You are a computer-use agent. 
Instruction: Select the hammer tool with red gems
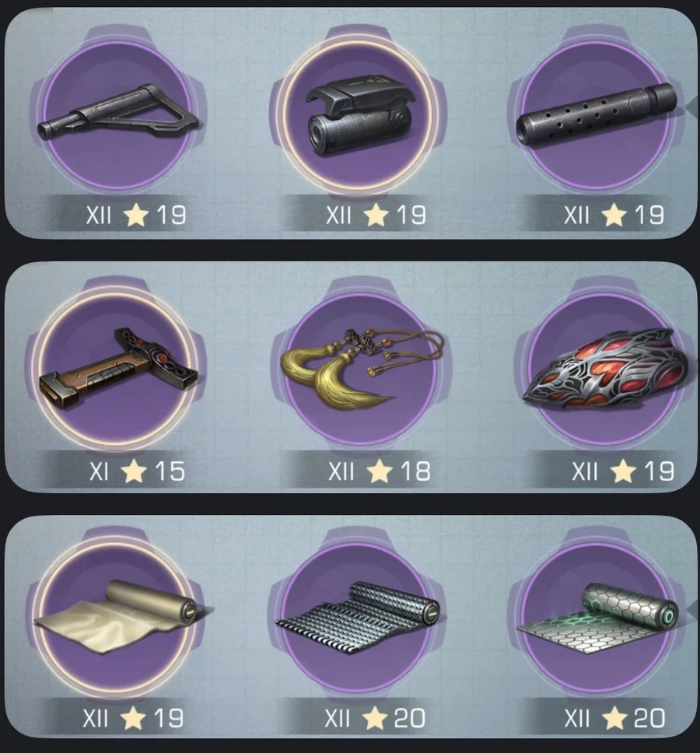tap(117, 369)
